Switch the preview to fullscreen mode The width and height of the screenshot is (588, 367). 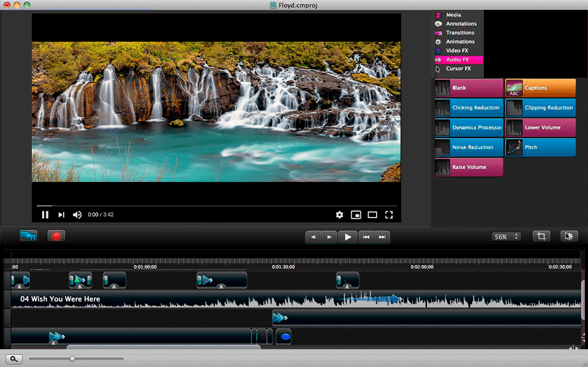(x=390, y=214)
